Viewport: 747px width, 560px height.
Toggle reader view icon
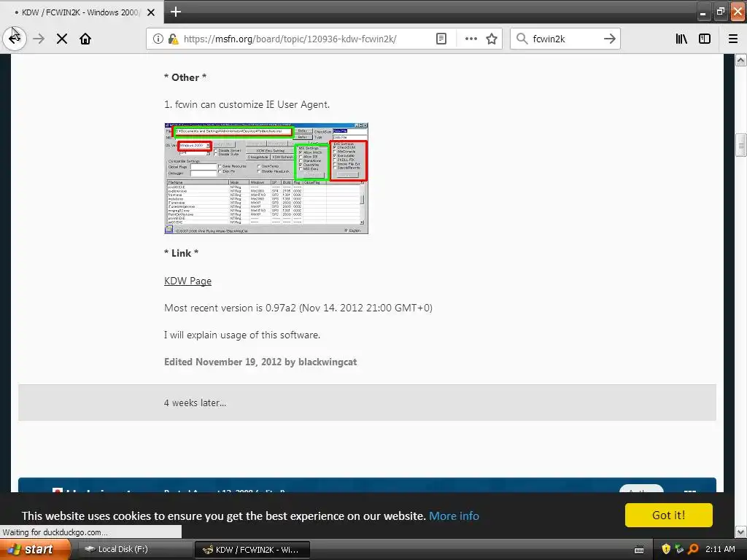coord(441,39)
